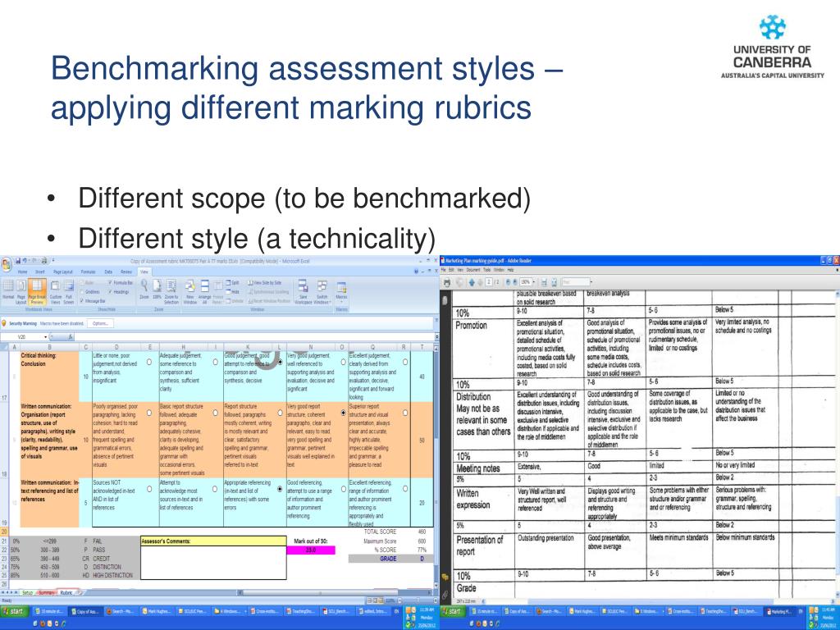840x630 pixels.
Task: Open the attachments paperclip in Adobe Reader
Action: pyautogui.click(x=444, y=595)
